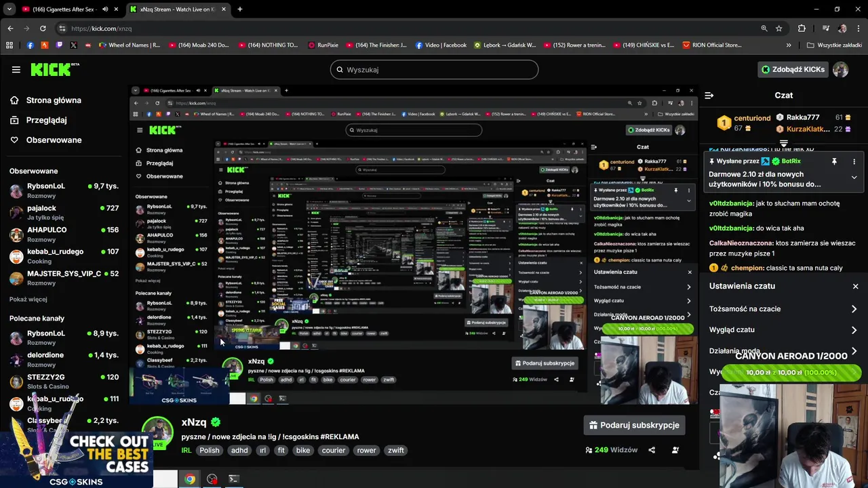Open the X bookmark icon
The width and height of the screenshot is (868, 488).
(x=73, y=45)
